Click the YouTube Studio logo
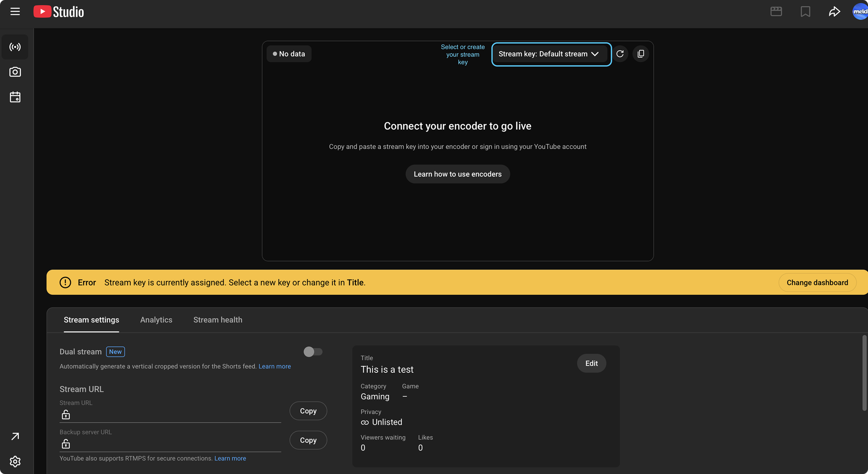868x474 pixels. (59, 12)
